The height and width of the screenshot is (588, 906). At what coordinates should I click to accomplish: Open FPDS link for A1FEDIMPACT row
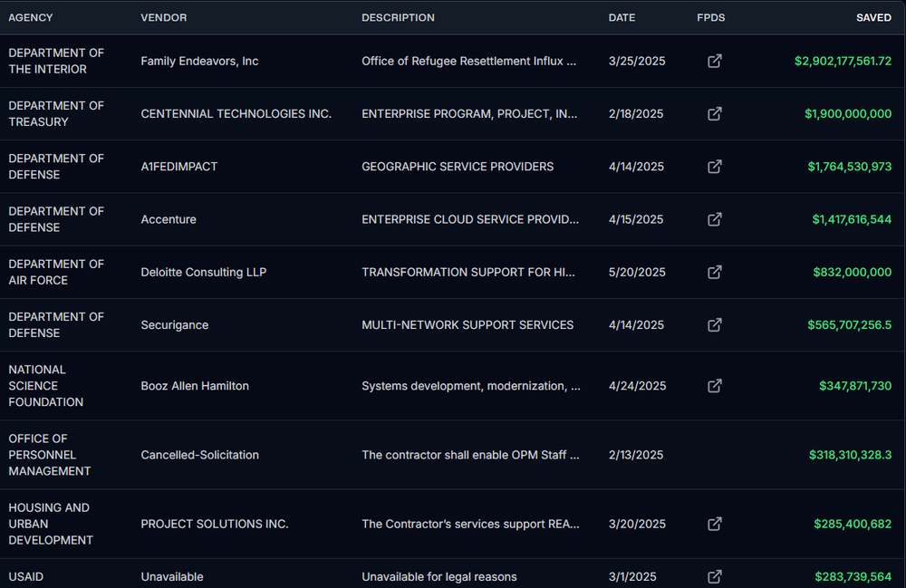coord(714,167)
